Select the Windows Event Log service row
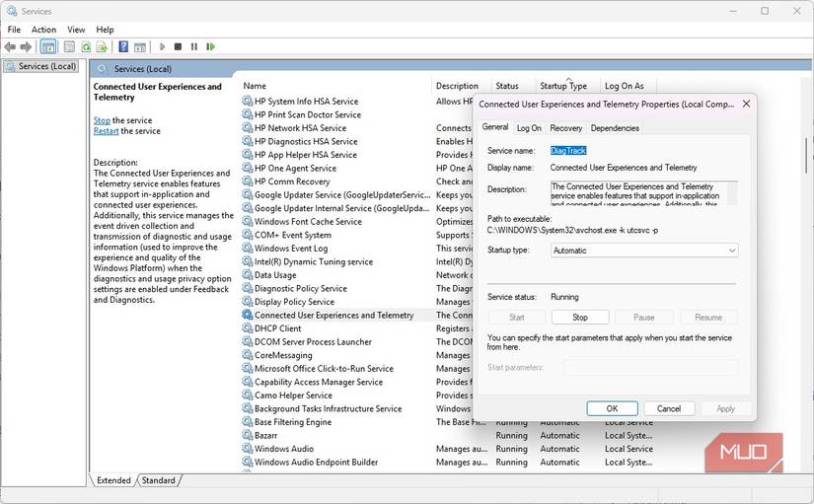The image size is (814, 504). pos(293,249)
